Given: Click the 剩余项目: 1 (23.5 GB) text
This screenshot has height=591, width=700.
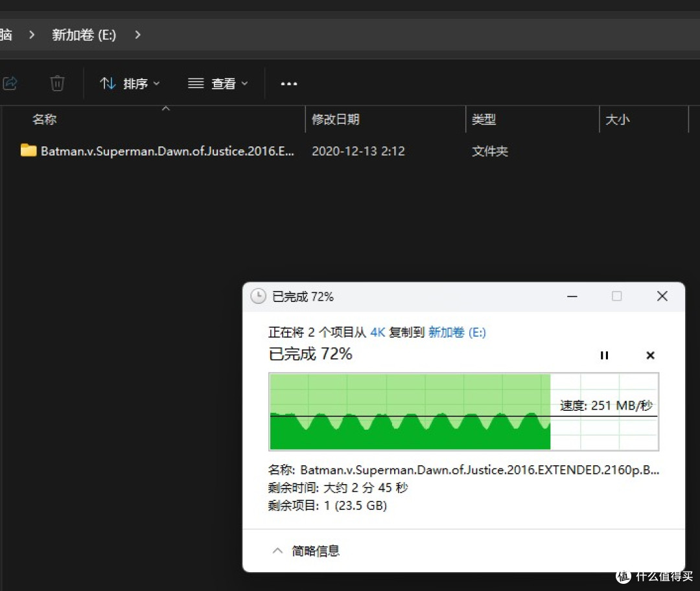Looking at the screenshot, I should (327, 505).
